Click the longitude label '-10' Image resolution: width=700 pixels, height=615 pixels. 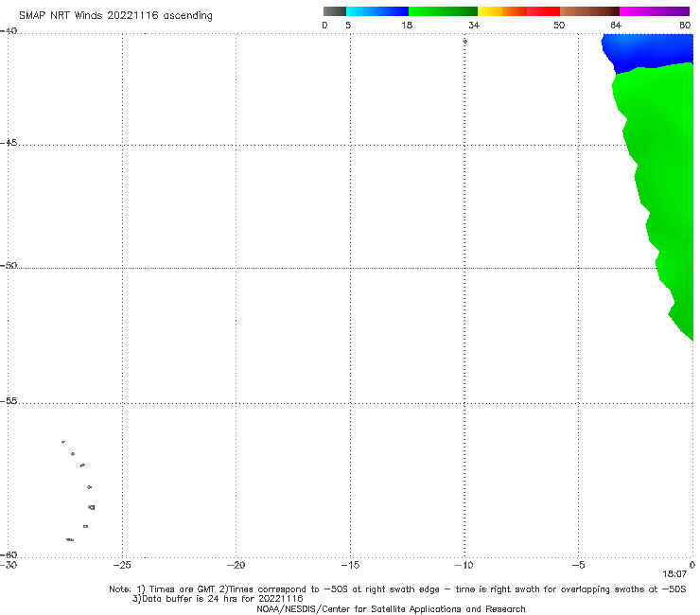(464, 565)
